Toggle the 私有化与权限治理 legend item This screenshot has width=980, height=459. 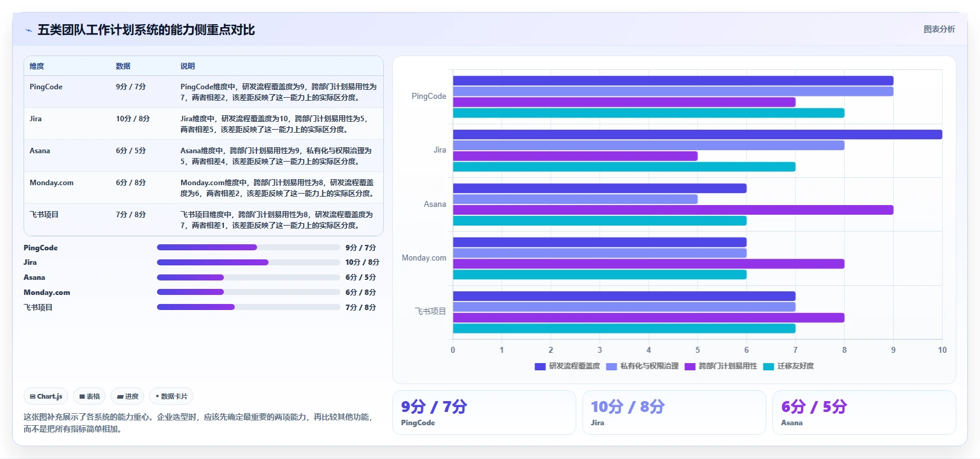coord(642,366)
